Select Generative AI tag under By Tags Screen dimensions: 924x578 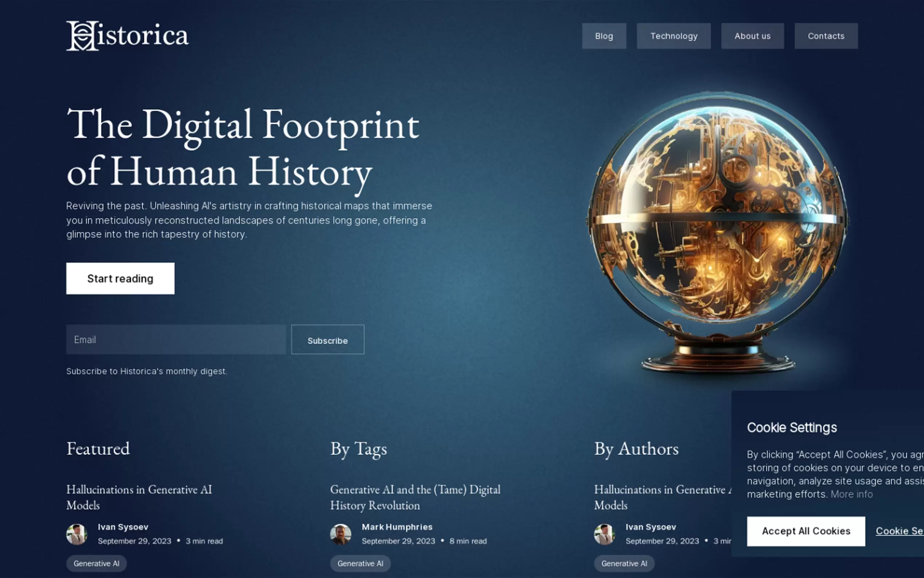360,563
